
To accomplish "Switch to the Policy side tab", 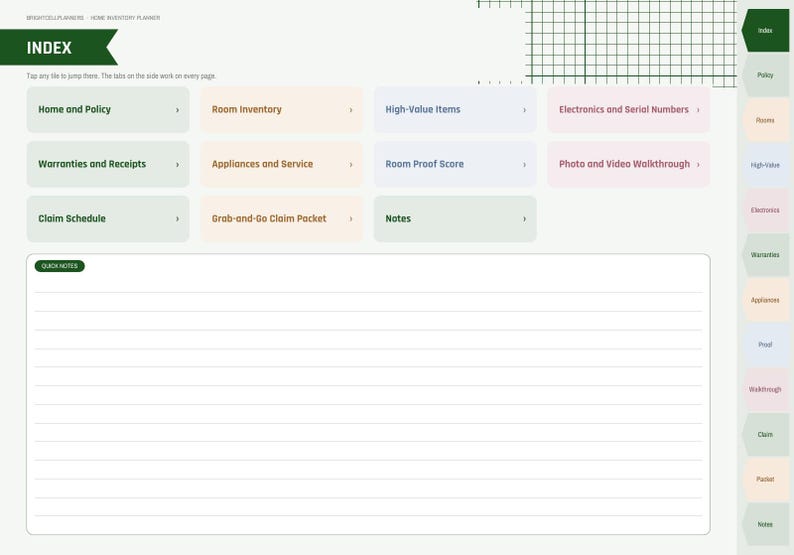I will point(765,75).
